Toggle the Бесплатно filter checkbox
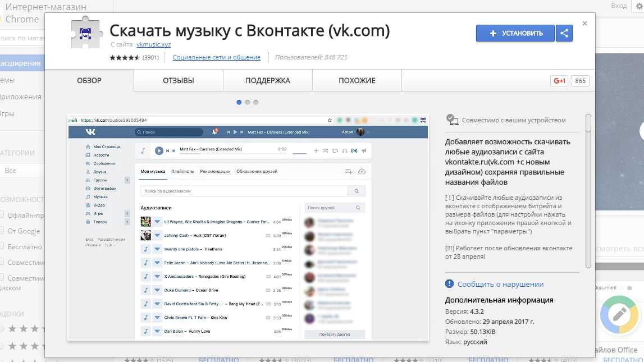Image resolution: width=644 pixels, height=362 pixels. tap(2, 246)
